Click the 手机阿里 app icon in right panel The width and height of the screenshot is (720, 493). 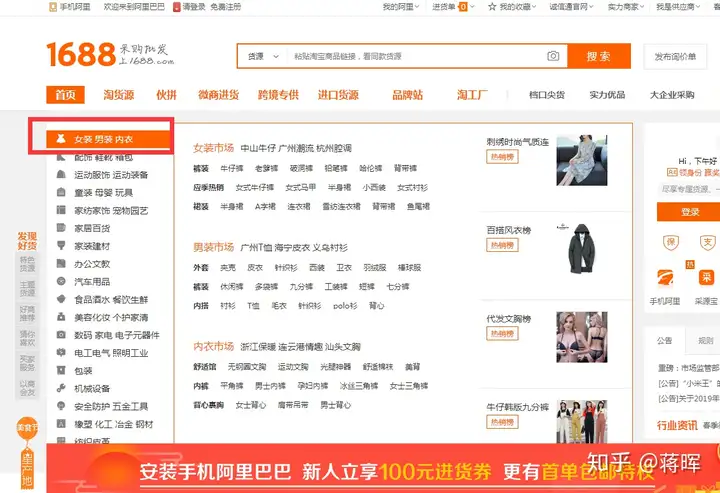click(665, 278)
